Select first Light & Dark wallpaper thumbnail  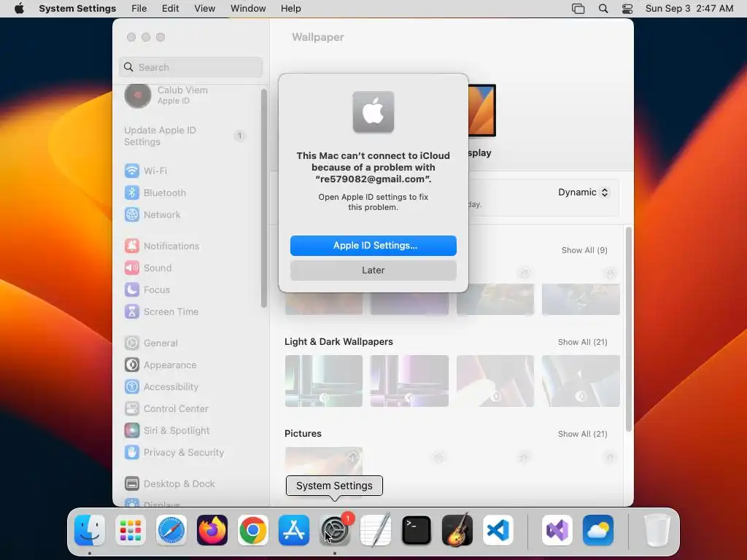pyautogui.click(x=323, y=381)
